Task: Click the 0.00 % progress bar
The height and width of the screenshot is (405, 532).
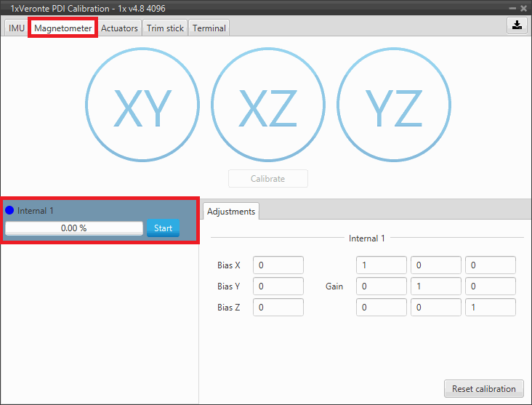Action: 74,228
